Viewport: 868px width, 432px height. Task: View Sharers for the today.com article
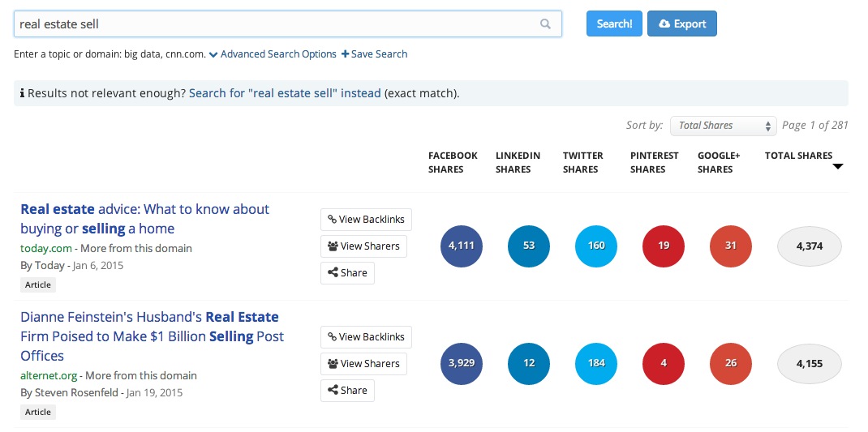tap(363, 246)
